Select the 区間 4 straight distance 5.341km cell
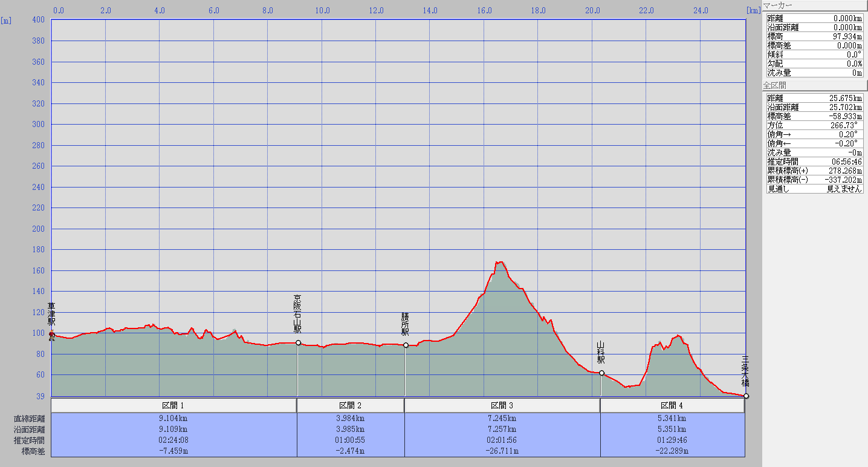The width and height of the screenshot is (868, 467). pos(672,418)
